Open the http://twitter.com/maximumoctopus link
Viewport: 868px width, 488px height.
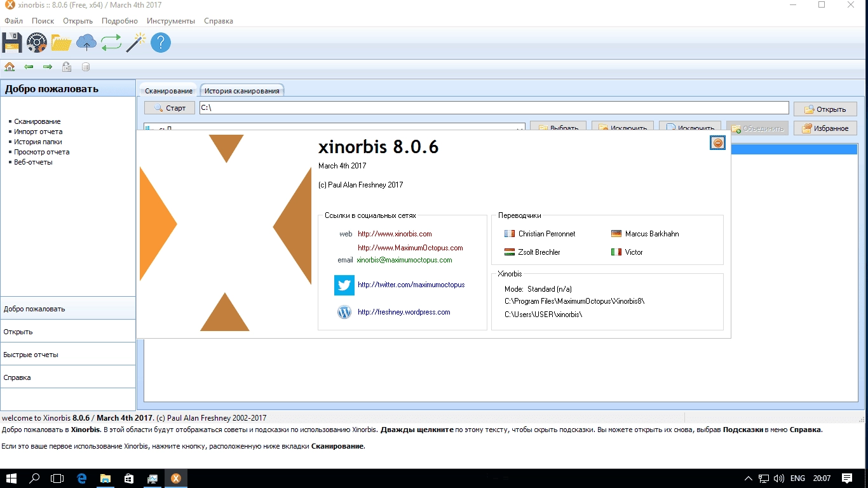tap(411, 285)
